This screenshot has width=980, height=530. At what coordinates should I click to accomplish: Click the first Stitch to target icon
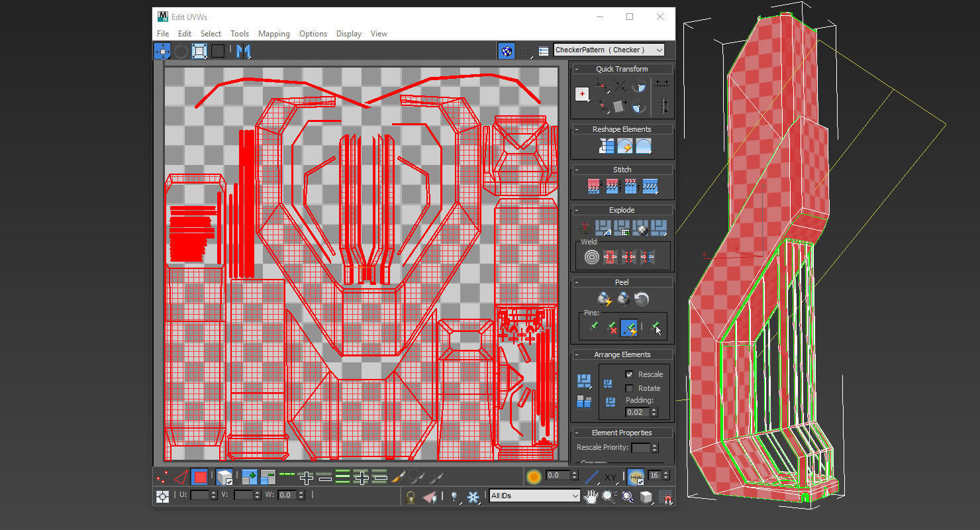click(x=594, y=186)
